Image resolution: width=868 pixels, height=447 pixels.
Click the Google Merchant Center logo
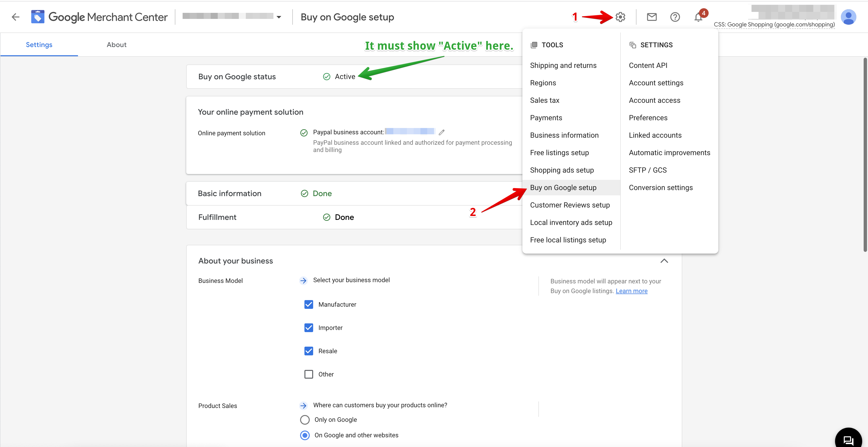[99, 17]
